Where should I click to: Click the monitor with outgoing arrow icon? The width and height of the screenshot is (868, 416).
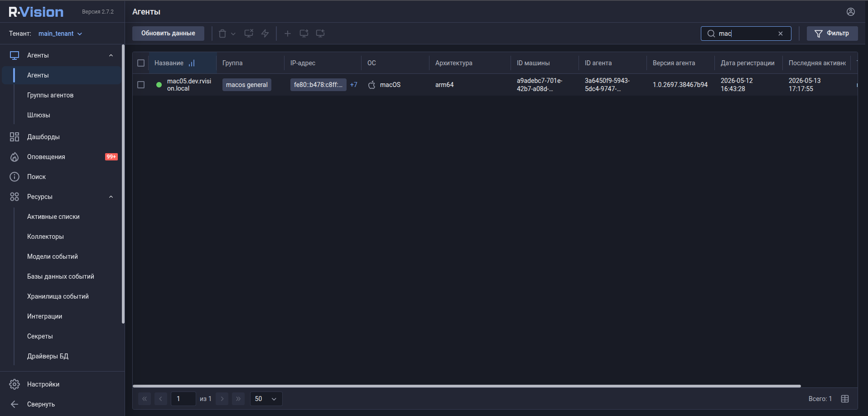pos(304,34)
